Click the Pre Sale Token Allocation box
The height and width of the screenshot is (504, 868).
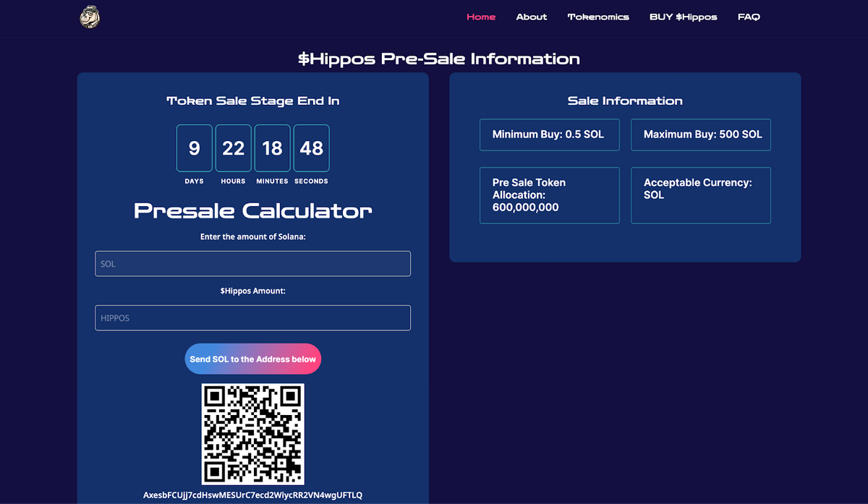(550, 195)
